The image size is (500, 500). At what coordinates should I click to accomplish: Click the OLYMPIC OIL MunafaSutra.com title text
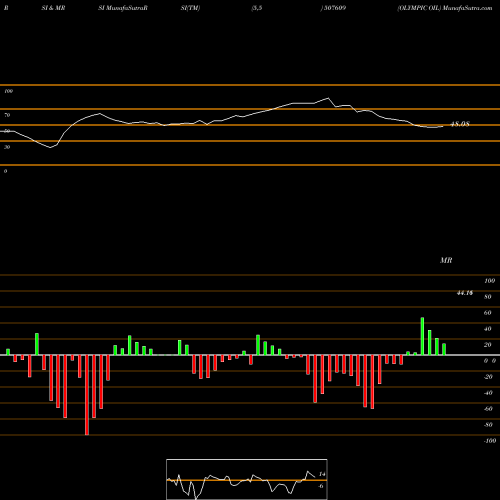445,8
